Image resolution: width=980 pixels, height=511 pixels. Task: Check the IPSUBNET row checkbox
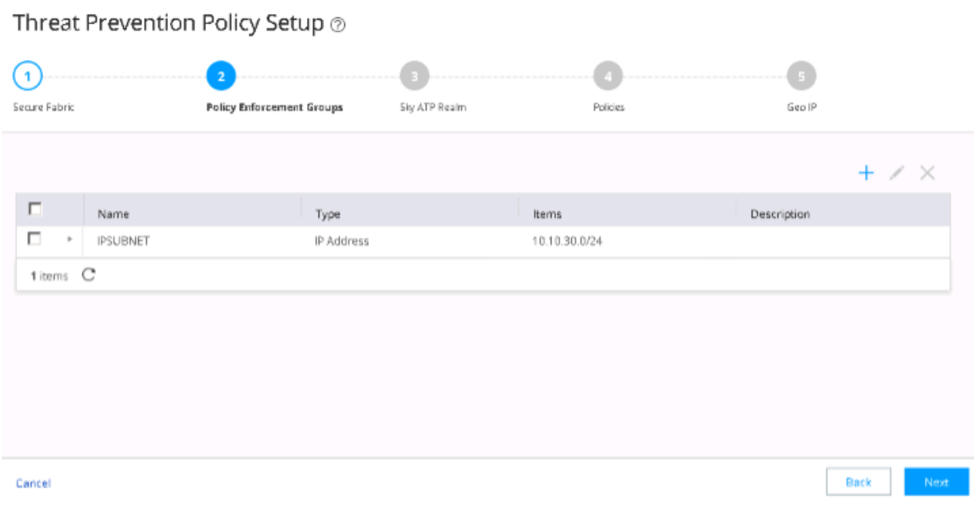click(x=34, y=239)
